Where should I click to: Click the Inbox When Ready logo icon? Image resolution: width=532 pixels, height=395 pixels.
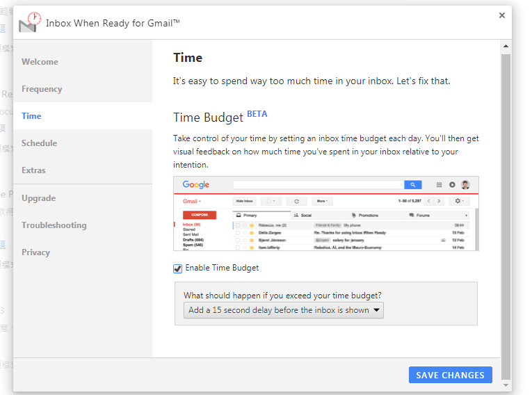[29, 22]
